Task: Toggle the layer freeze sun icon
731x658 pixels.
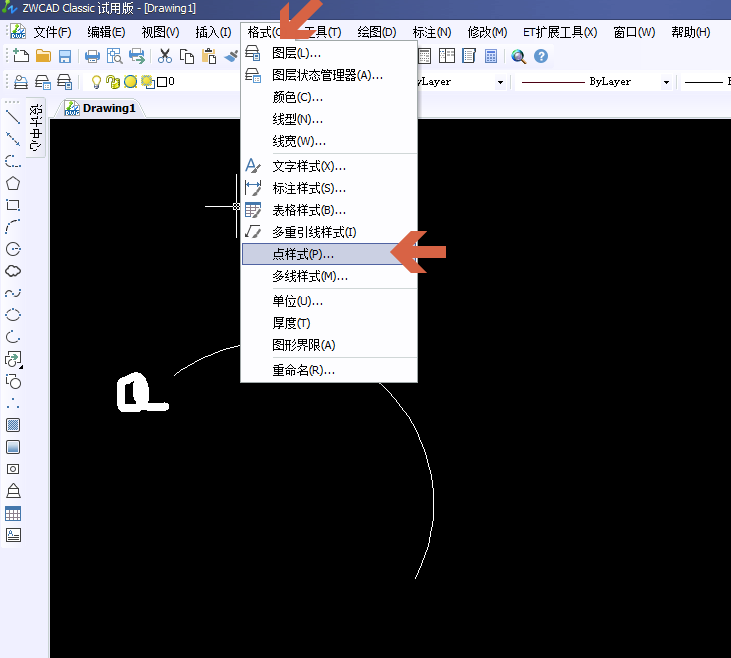Action: tap(130, 81)
